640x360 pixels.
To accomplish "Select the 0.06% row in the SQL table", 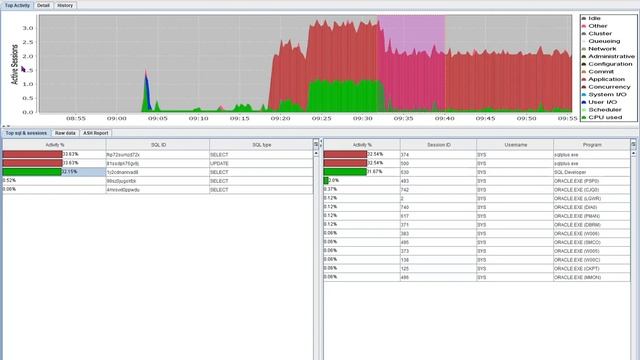I will pyautogui.click(x=158, y=190).
